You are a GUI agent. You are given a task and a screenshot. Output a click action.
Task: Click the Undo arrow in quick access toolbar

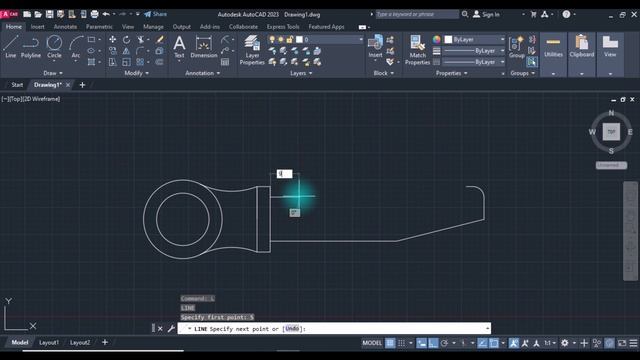(106, 14)
